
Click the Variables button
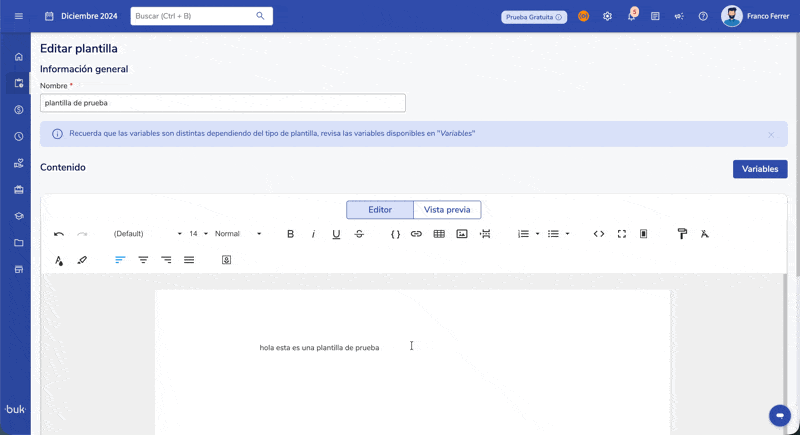tap(759, 169)
